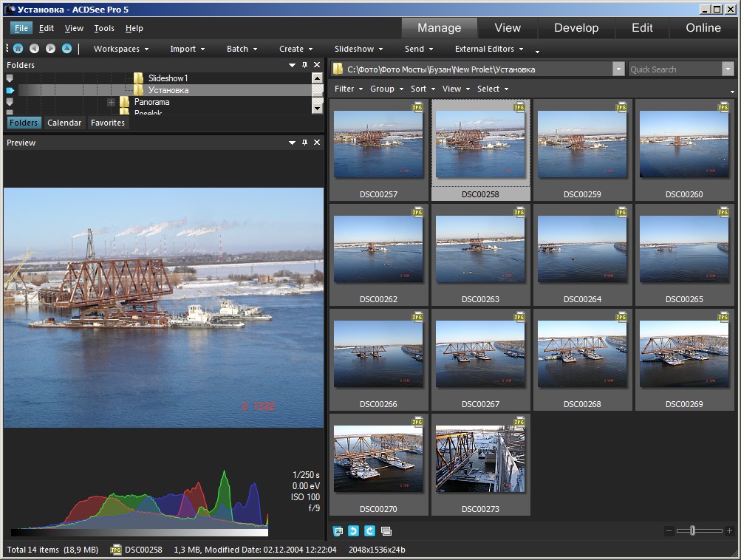Switch to the Develop mode tab

(576, 28)
